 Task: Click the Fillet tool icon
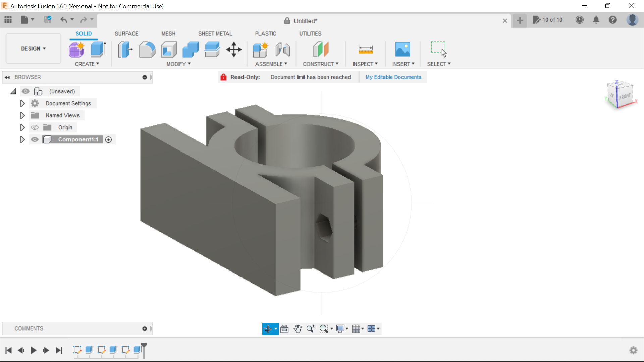147,50
